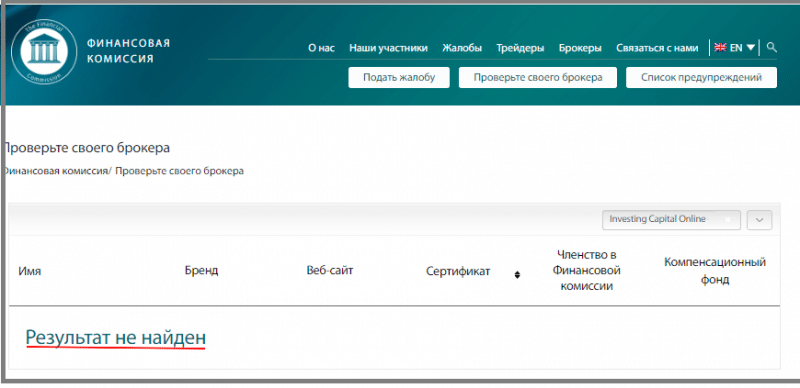Screen dimensions: 800x388
Task: Open the Трейдеры menu item
Action: tap(520, 48)
